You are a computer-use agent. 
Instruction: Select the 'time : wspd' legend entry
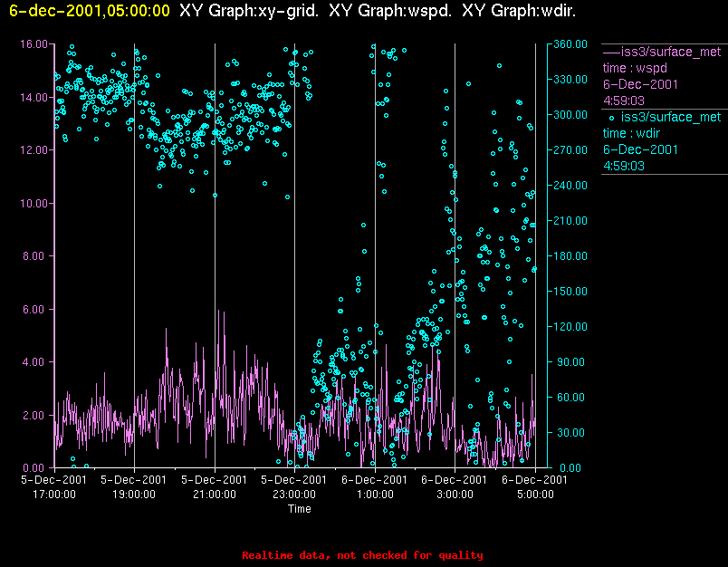tap(637, 68)
